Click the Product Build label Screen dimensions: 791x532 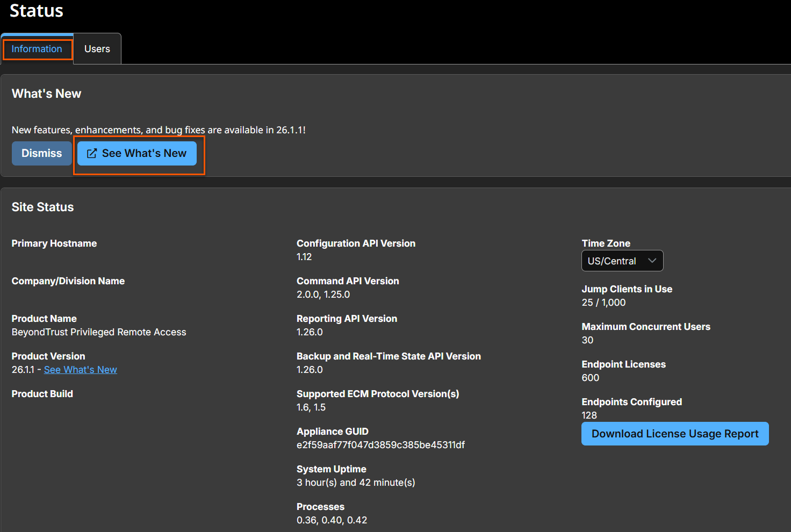point(42,394)
